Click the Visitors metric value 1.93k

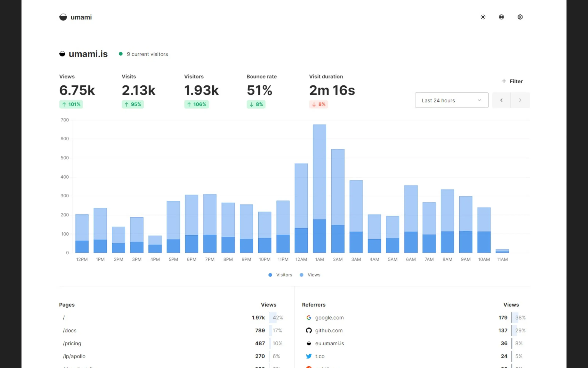coord(201,90)
